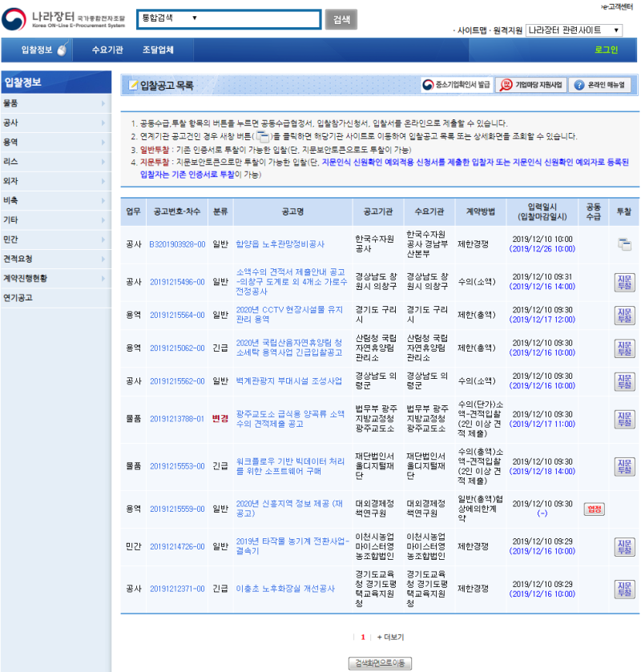Select 조달업체 top menu
Image resolution: width=641 pixels, height=672 pixels.
[158, 50]
